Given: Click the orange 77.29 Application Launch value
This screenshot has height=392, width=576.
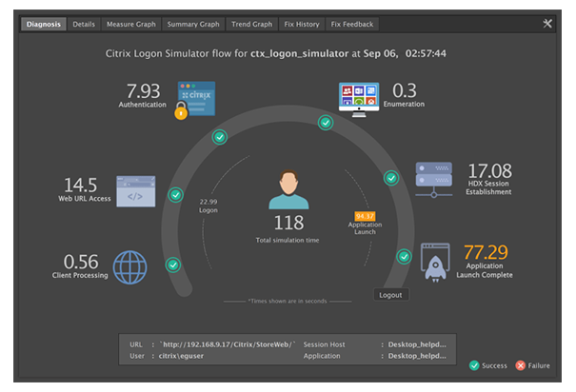Looking at the screenshot, I should tap(486, 252).
